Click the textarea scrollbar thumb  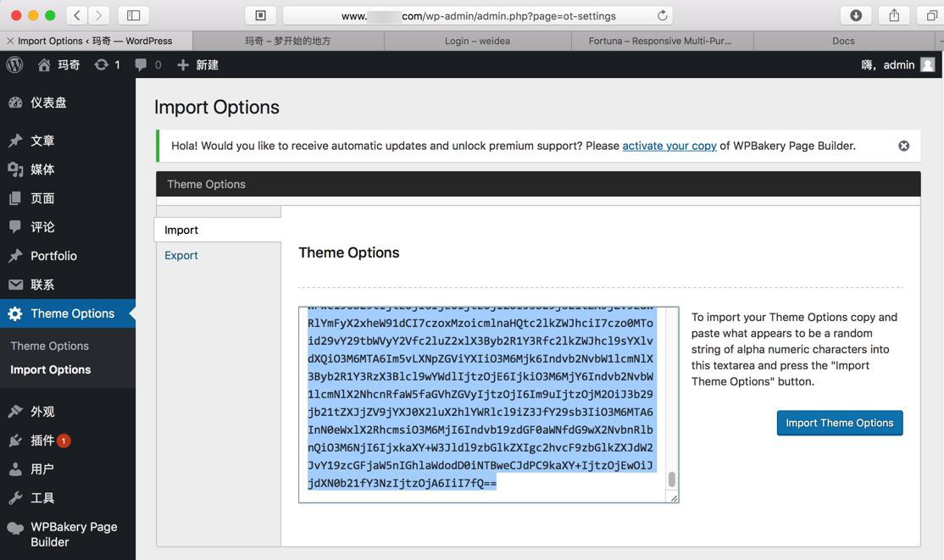tap(672, 480)
